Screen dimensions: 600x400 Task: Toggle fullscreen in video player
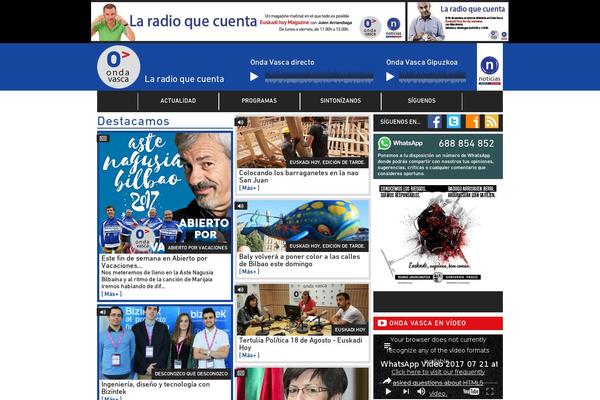click(x=490, y=392)
